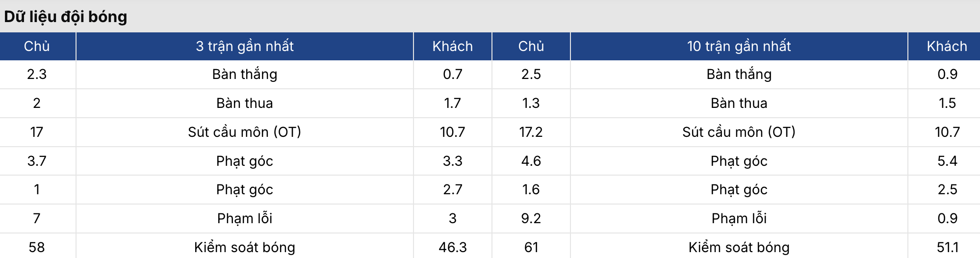
Task: Click the last "Khách" header on the far right
Action: tap(947, 46)
